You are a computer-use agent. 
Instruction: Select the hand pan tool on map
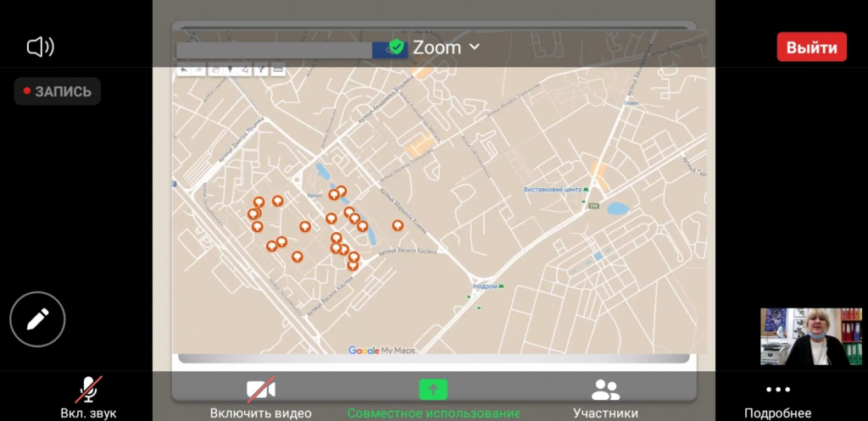[216, 69]
